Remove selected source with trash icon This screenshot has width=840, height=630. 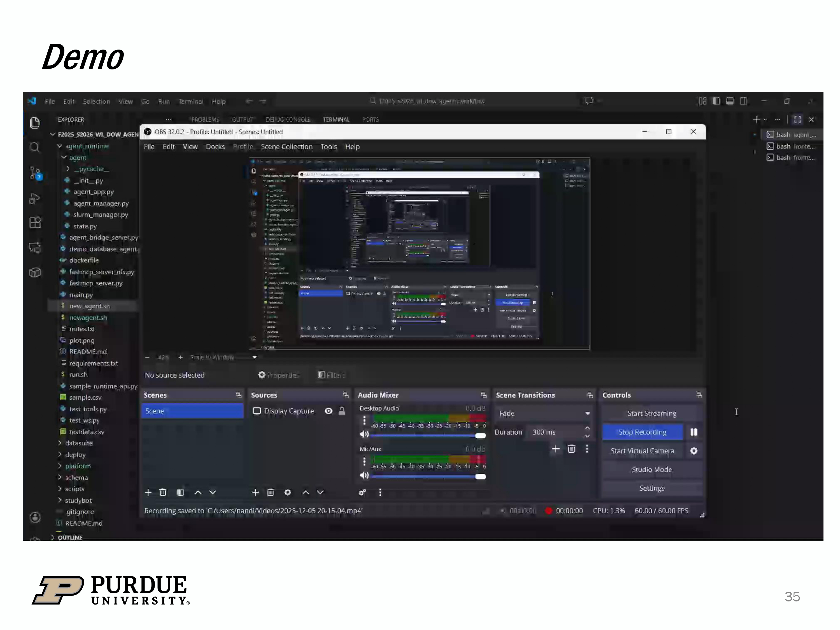(270, 493)
